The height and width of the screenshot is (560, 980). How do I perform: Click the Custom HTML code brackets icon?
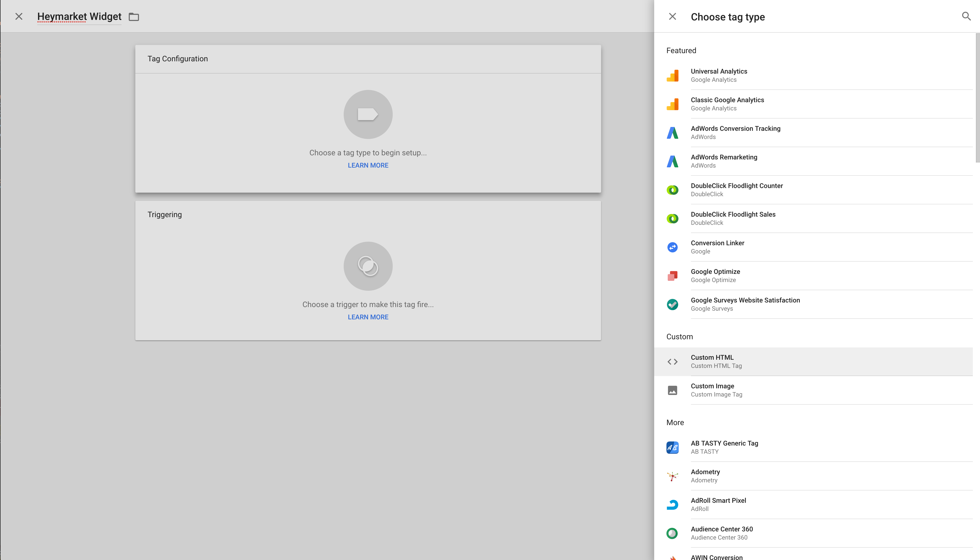coord(672,361)
